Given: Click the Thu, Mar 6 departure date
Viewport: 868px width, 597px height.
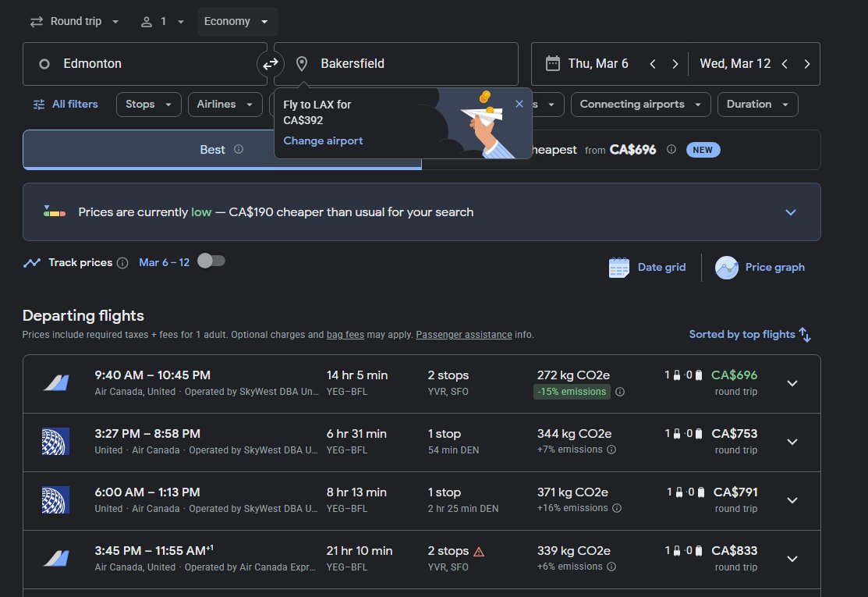Looking at the screenshot, I should click(598, 64).
